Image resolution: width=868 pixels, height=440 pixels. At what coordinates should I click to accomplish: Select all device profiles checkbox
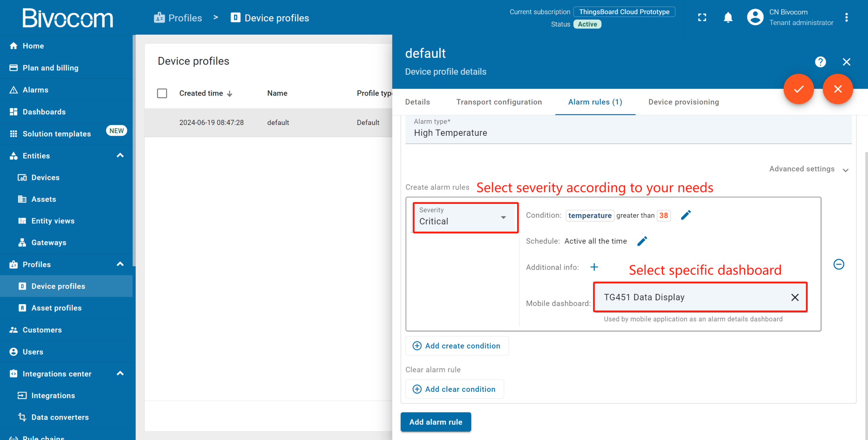162,93
